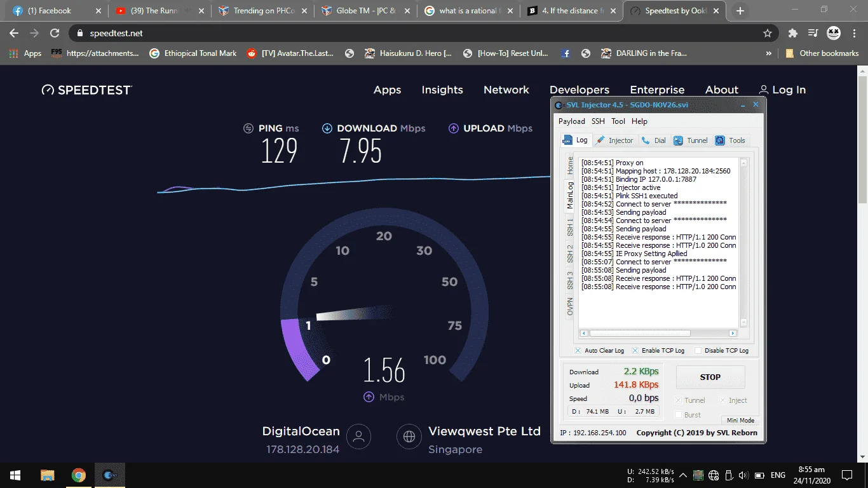Open Chrome's three-dot menu
The height and width of the screenshot is (488, 868).
pyautogui.click(x=855, y=33)
